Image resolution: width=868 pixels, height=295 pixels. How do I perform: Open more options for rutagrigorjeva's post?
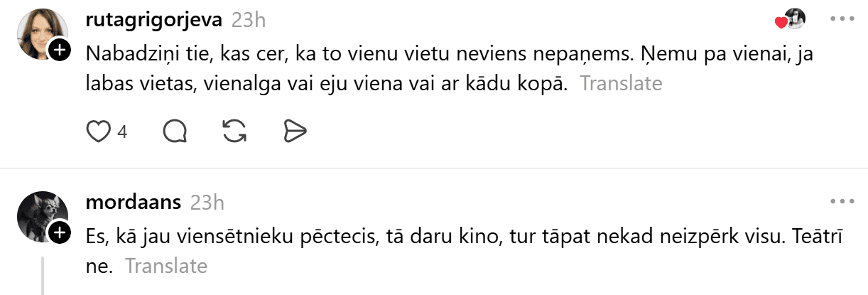841,19
